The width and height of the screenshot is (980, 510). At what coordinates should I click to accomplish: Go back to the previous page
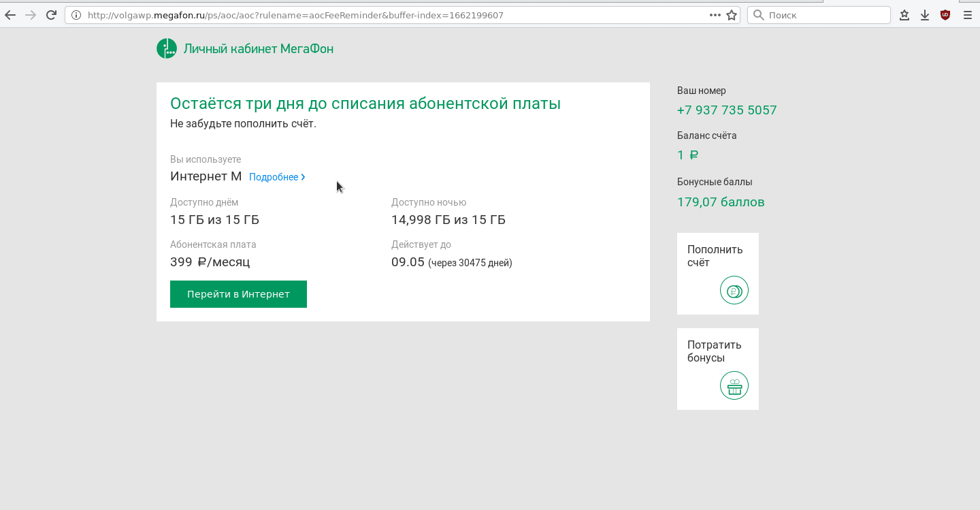(10, 15)
